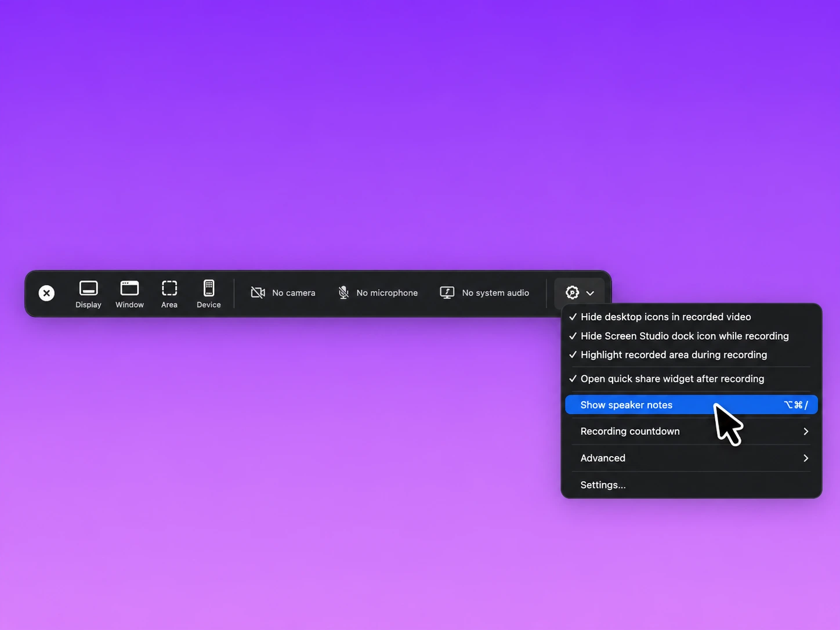Screen dimensions: 840x630
Task: Click the system audio monitor icon
Action: (x=447, y=293)
